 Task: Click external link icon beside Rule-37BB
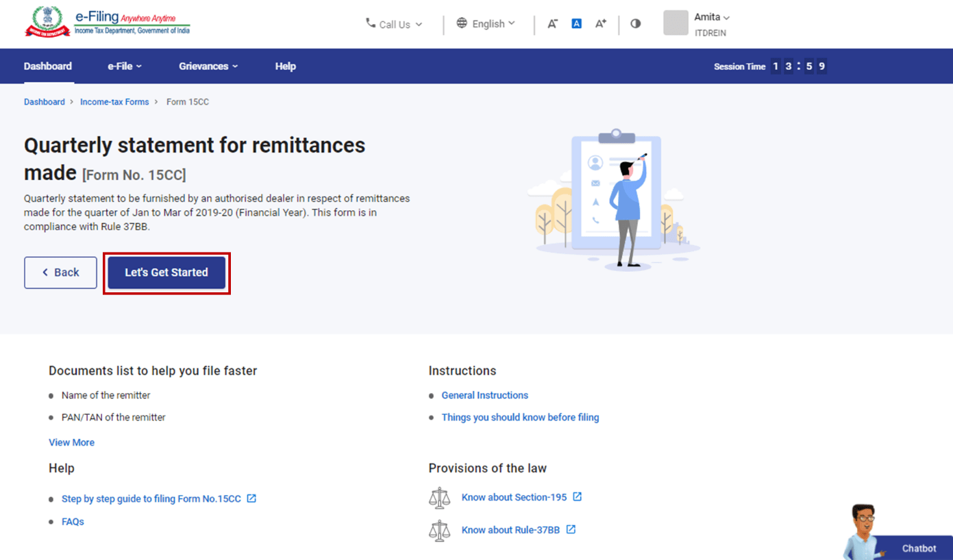coord(571,530)
